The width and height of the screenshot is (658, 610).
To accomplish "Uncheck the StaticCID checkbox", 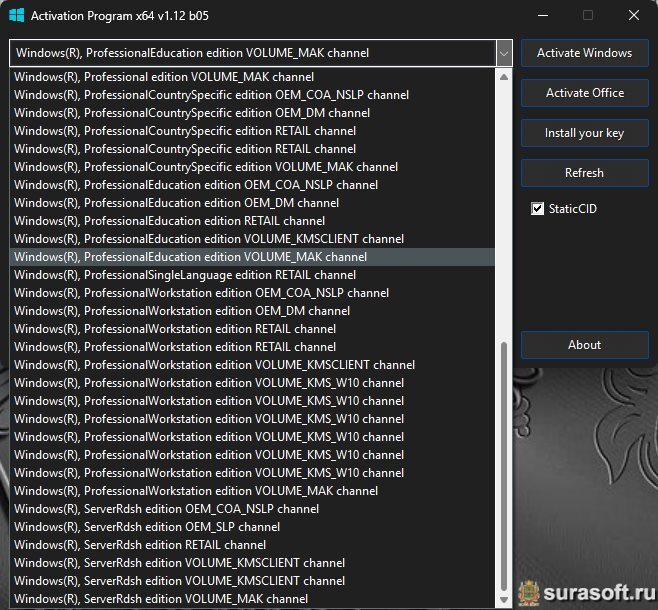I will [x=537, y=209].
